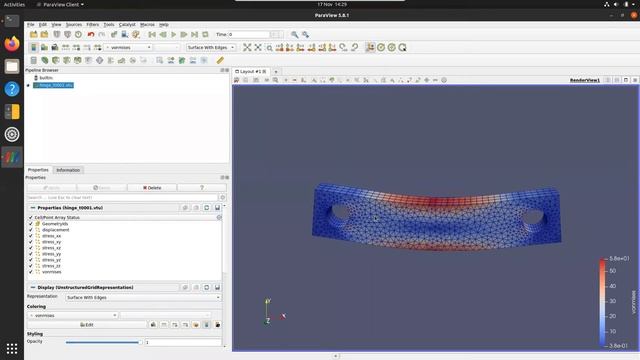This screenshot has width=640, height=360.
Task: Click the Reset camera icon
Action: click(x=247, y=47)
